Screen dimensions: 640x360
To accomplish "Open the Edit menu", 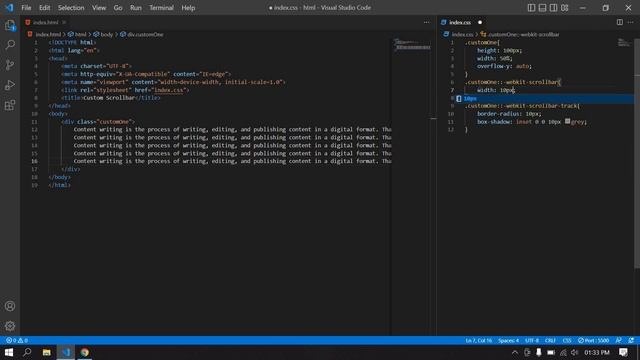I will pos(44,8).
